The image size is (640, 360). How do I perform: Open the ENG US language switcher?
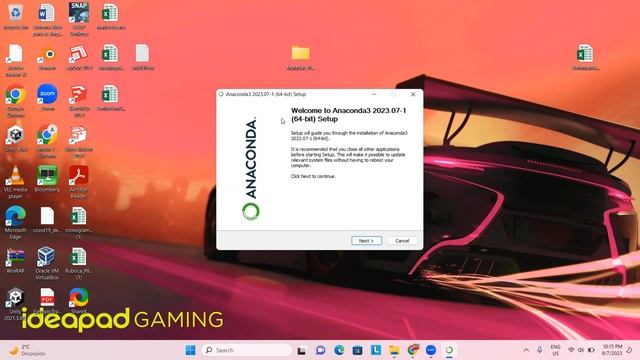click(556, 350)
